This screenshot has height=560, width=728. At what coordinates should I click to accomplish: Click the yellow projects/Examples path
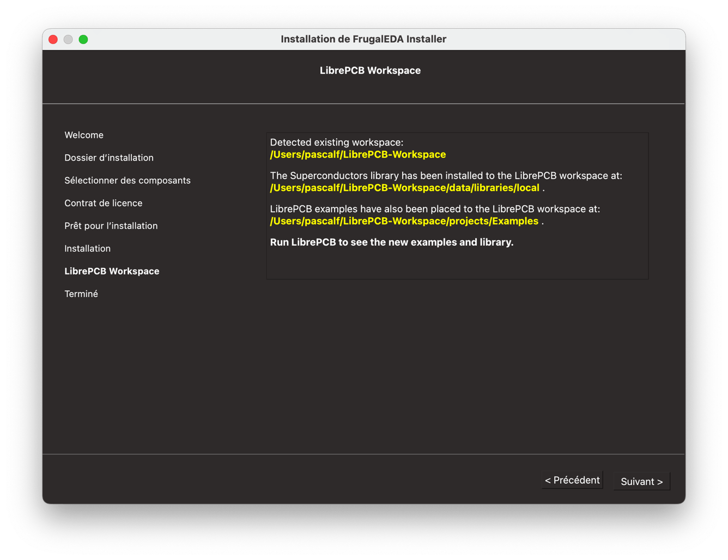tap(404, 221)
